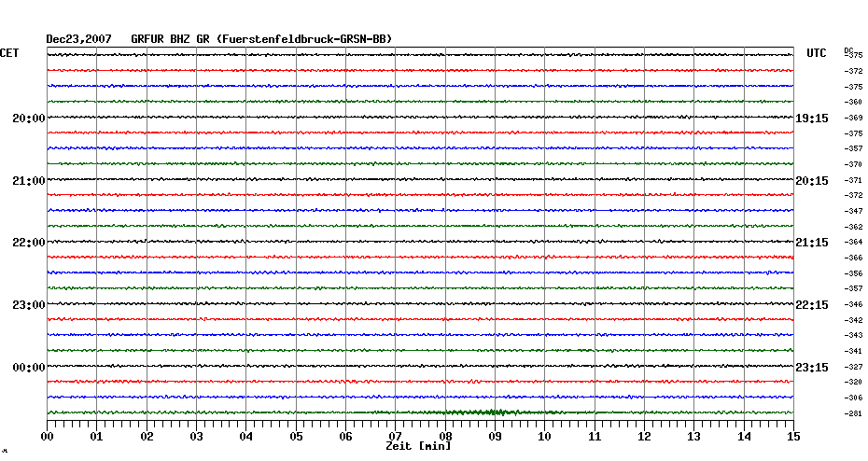868x461 pixels.
Task: Select the DC offset value -366
Action: pyautogui.click(x=853, y=258)
